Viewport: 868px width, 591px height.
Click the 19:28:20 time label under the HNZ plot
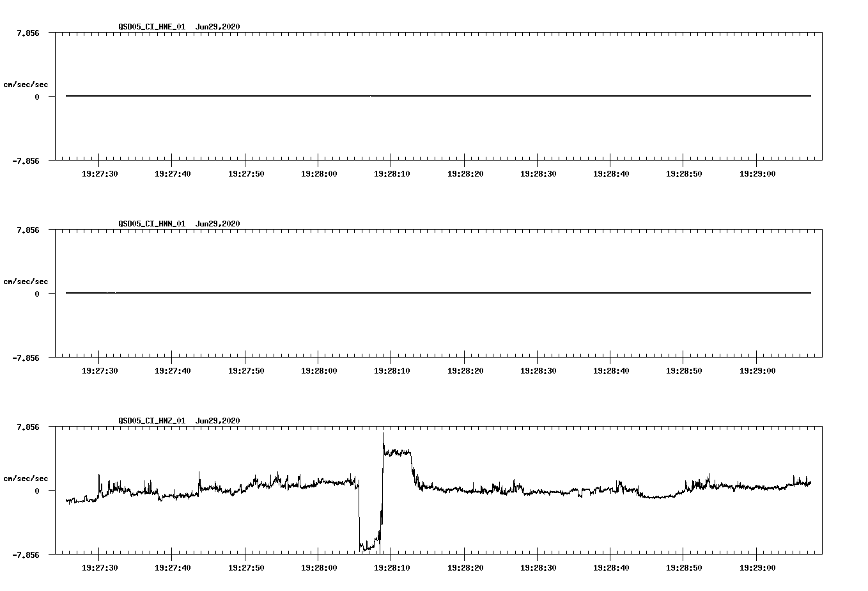465,568
